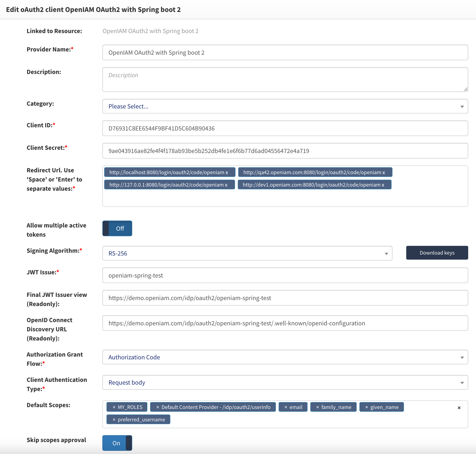Click the localhost:8080 redirect URL text
Screen dimensions: 476x454
[x=167, y=172]
